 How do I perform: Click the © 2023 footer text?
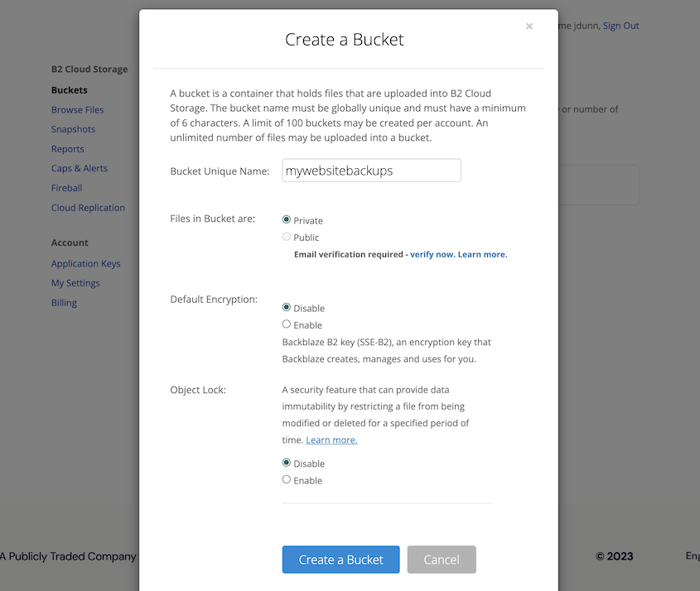(x=615, y=556)
